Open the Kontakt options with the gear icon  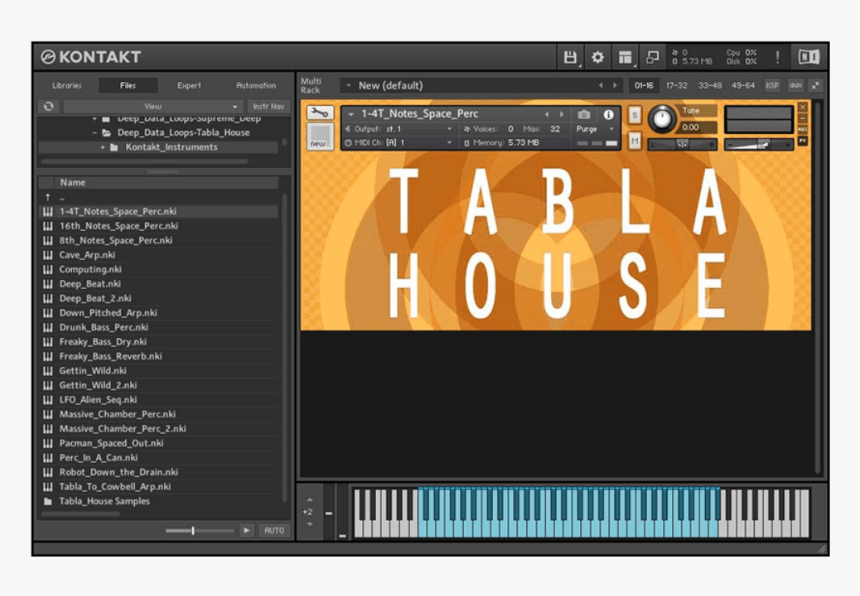596,57
